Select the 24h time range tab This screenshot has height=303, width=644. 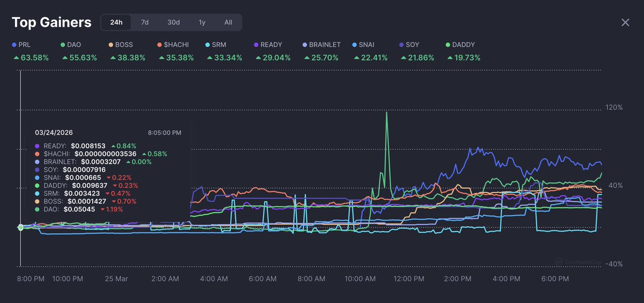tap(116, 23)
